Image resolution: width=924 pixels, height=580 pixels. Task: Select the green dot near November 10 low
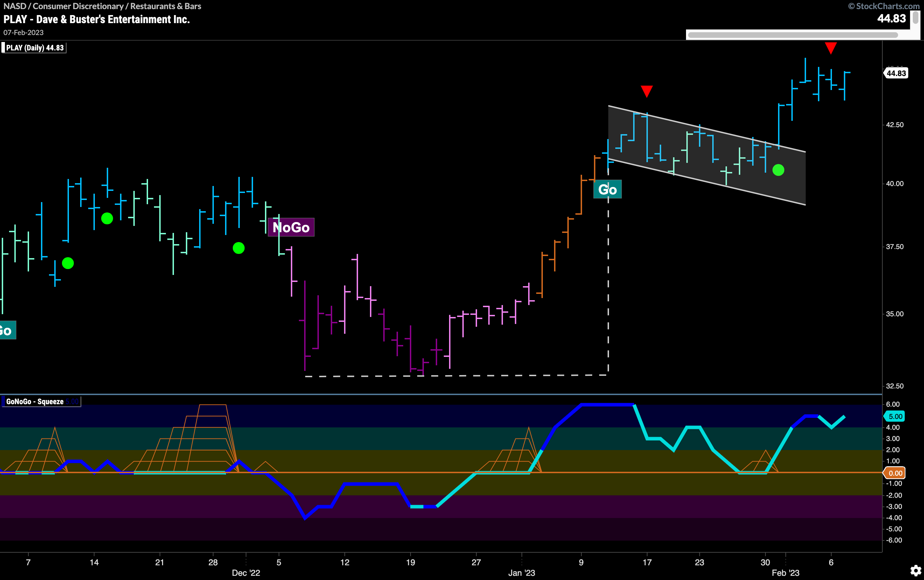(68, 263)
